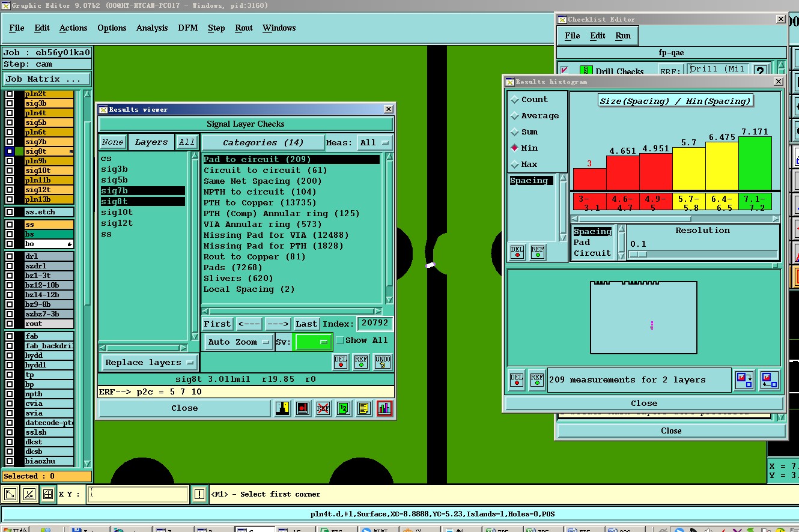
Task: Click the angle measurement icon in the bottom bar
Action: coord(29,495)
